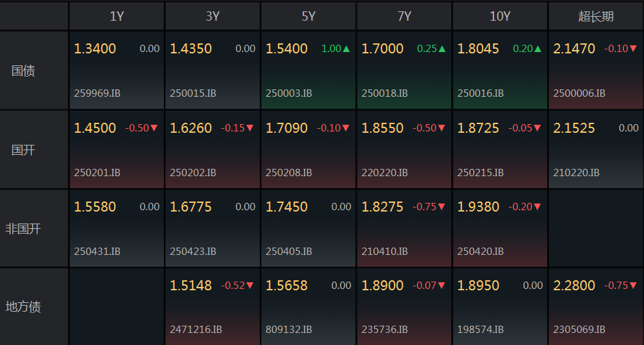Click the 非国开 row label
Image resolution: width=644 pixels, height=345 pixels.
(x=23, y=229)
